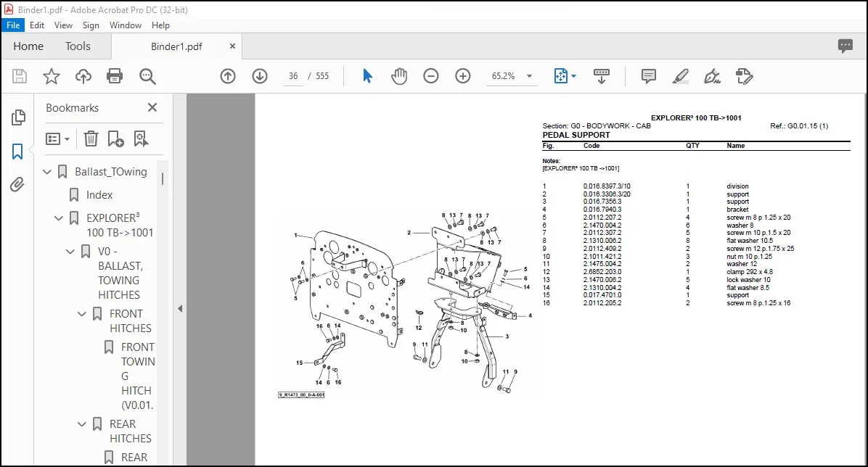Select the Binder1.pdf document tab
Image resolution: width=868 pixels, height=467 pixels.
[x=176, y=46]
